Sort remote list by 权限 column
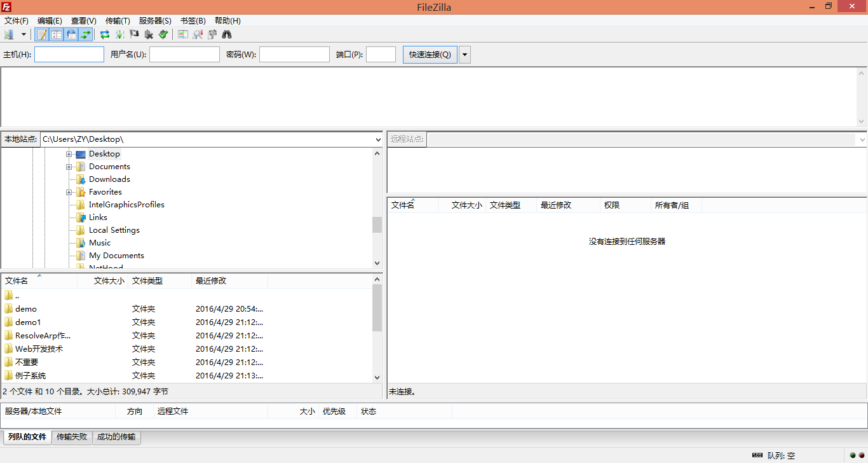 point(626,205)
